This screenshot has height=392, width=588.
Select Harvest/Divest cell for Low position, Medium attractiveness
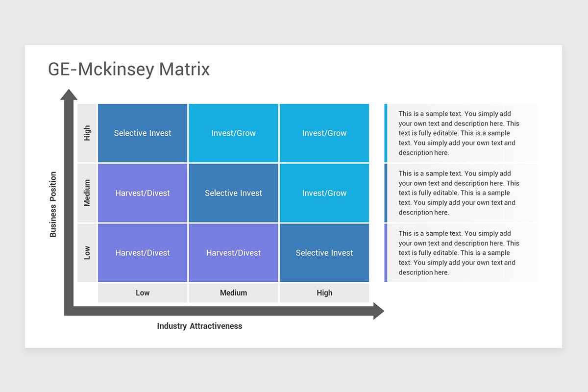point(233,253)
